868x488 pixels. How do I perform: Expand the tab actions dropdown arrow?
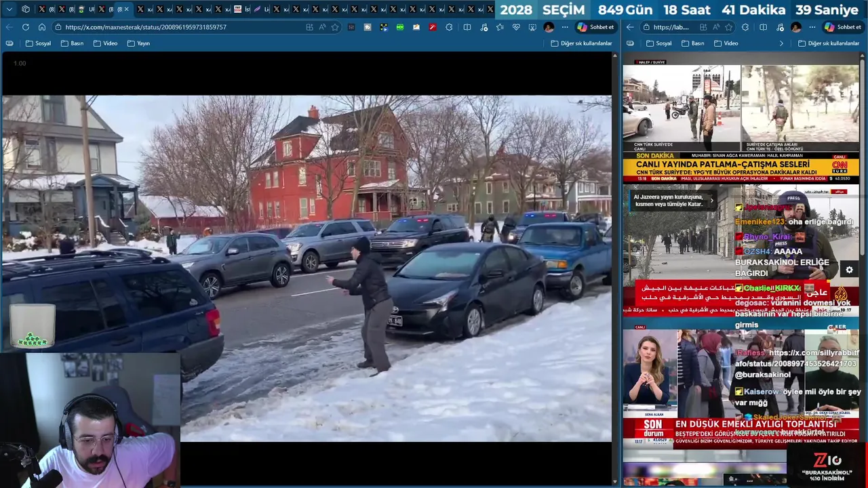pyautogui.click(x=9, y=9)
